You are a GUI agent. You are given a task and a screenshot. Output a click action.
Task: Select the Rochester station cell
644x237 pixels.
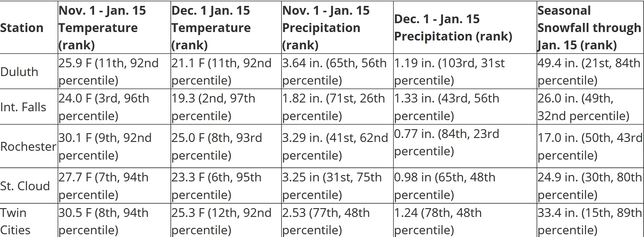[28, 147]
